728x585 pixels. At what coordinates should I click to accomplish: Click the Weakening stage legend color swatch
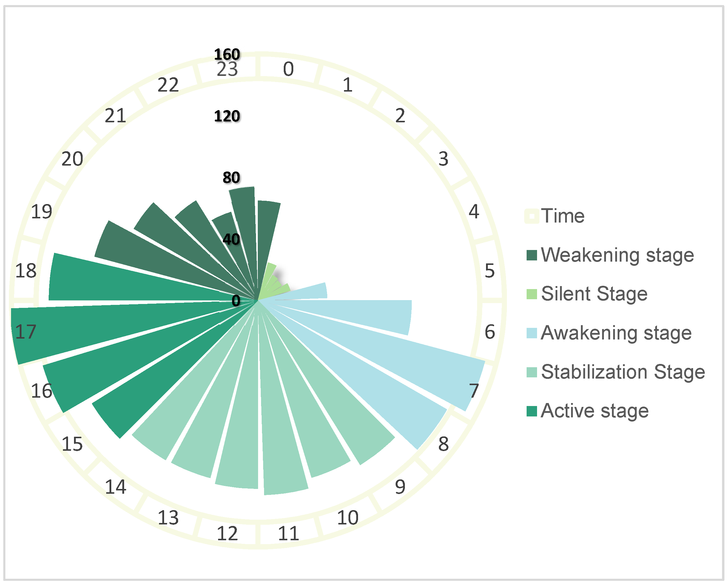tap(531, 255)
